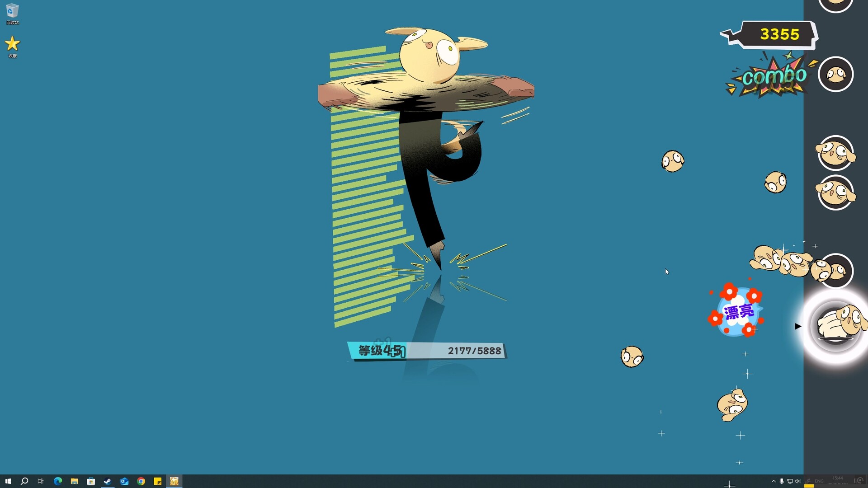Open Google Chrome from the taskbar
The width and height of the screenshot is (868, 488).
point(141,481)
